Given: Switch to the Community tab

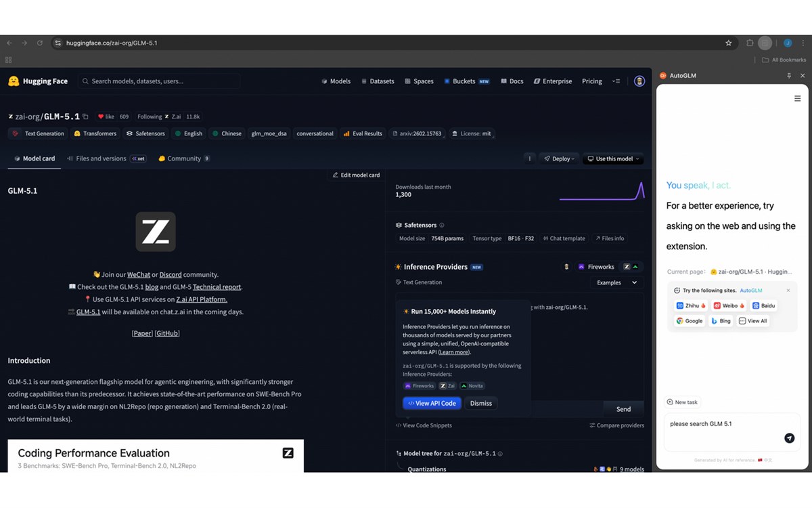Looking at the screenshot, I should 184,158.
